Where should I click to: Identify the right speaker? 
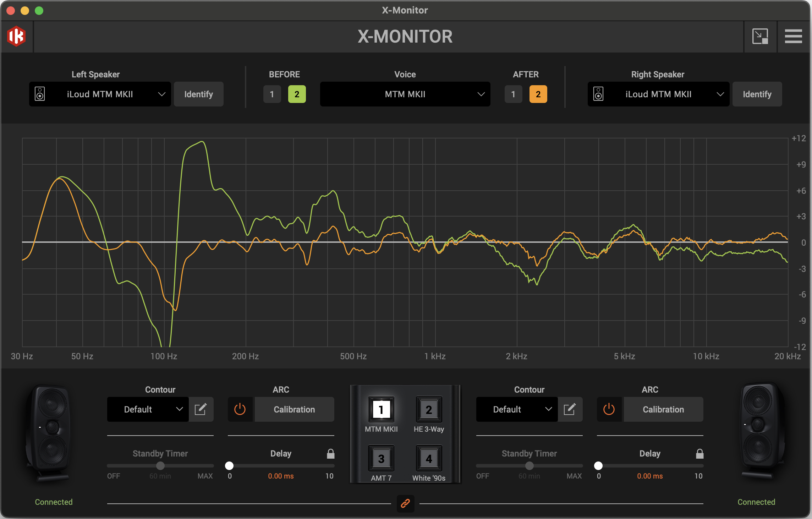[757, 94]
